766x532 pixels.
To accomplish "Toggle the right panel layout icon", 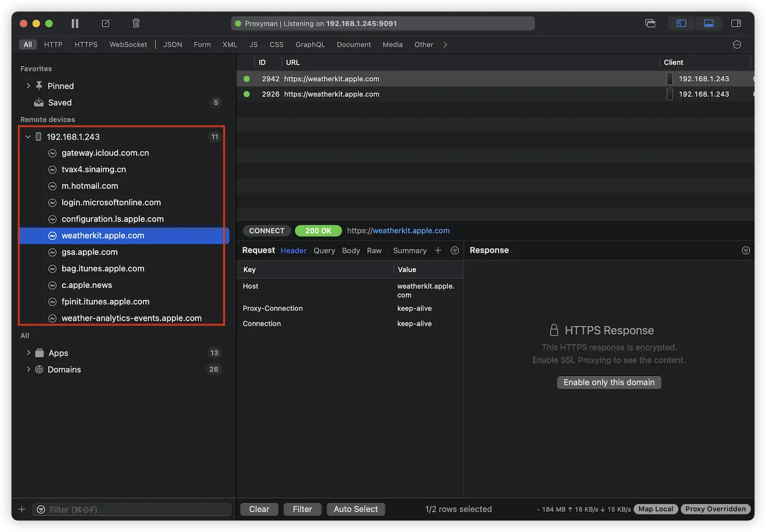I will click(736, 23).
